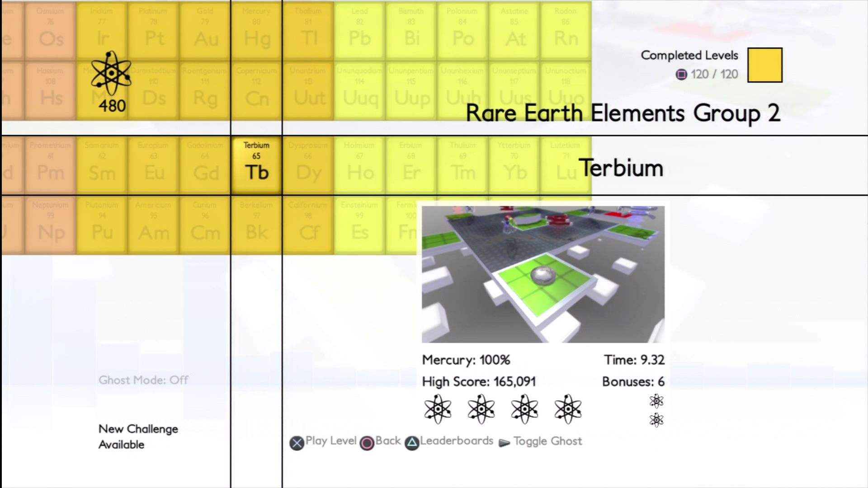Select the Holmium Ho element tile

tap(360, 165)
